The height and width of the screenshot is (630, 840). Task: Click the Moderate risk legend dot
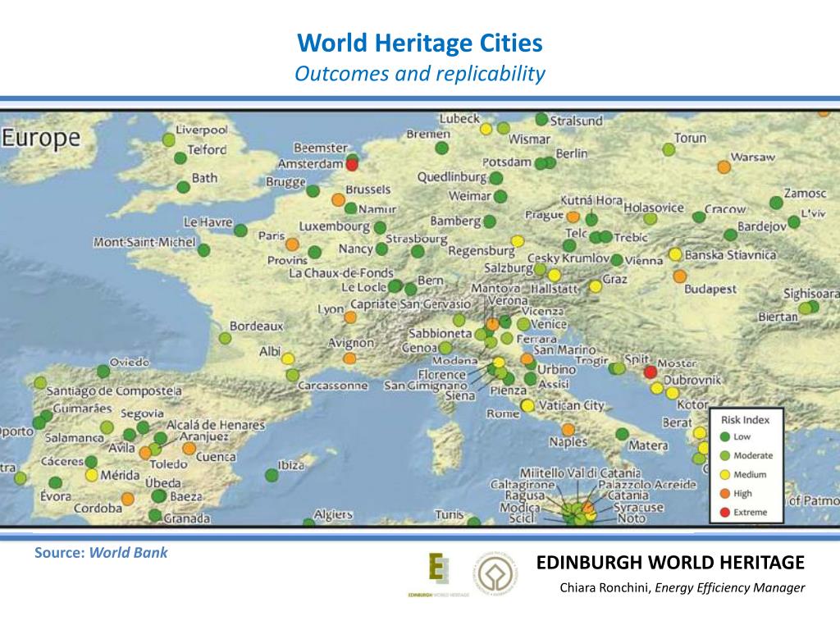pyautogui.click(x=725, y=455)
